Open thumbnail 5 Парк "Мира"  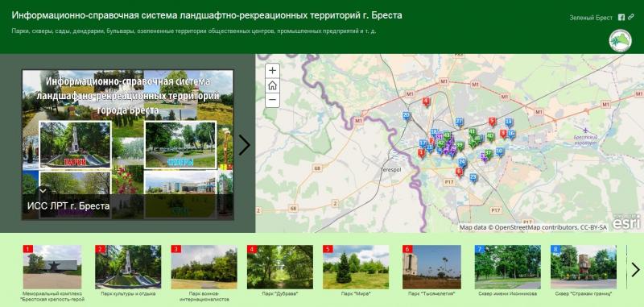click(x=356, y=268)
